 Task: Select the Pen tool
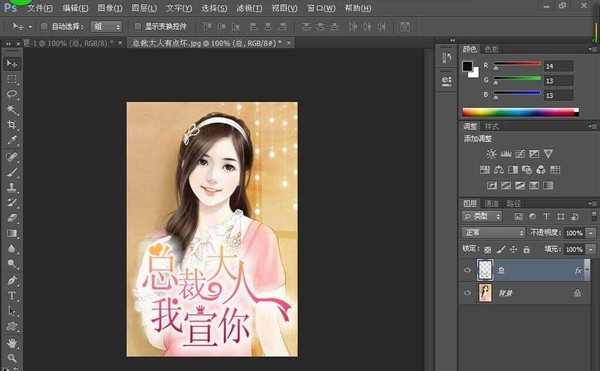(12, 280)
